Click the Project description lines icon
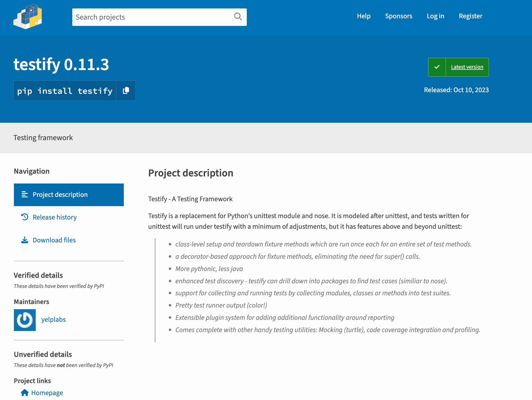 pos(25,194)
